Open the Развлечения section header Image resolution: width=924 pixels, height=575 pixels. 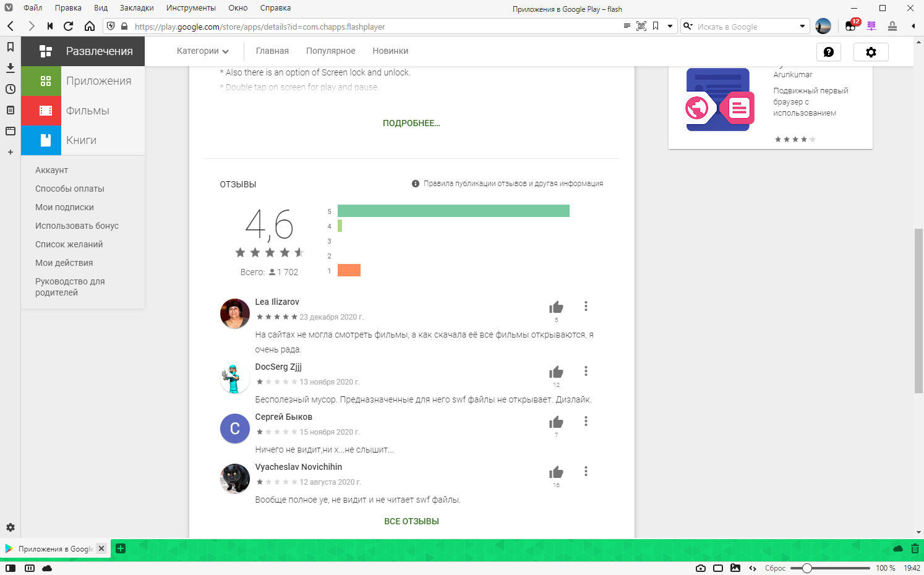pos(83,51)
